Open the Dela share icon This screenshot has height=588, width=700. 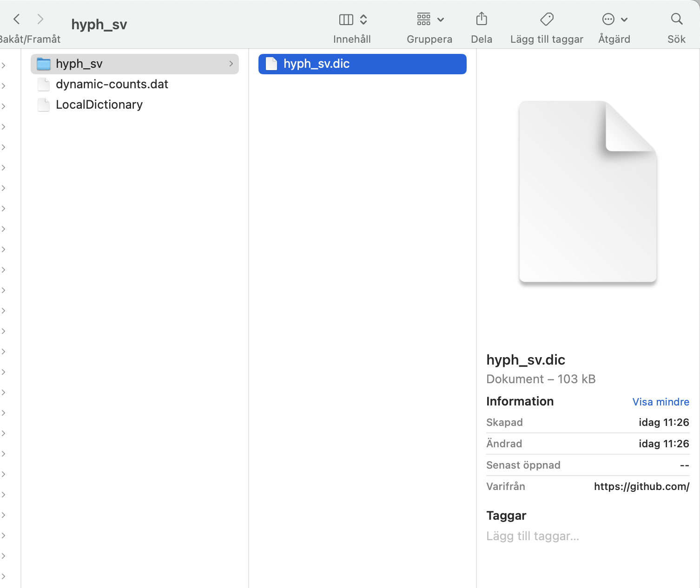point(481,19)
